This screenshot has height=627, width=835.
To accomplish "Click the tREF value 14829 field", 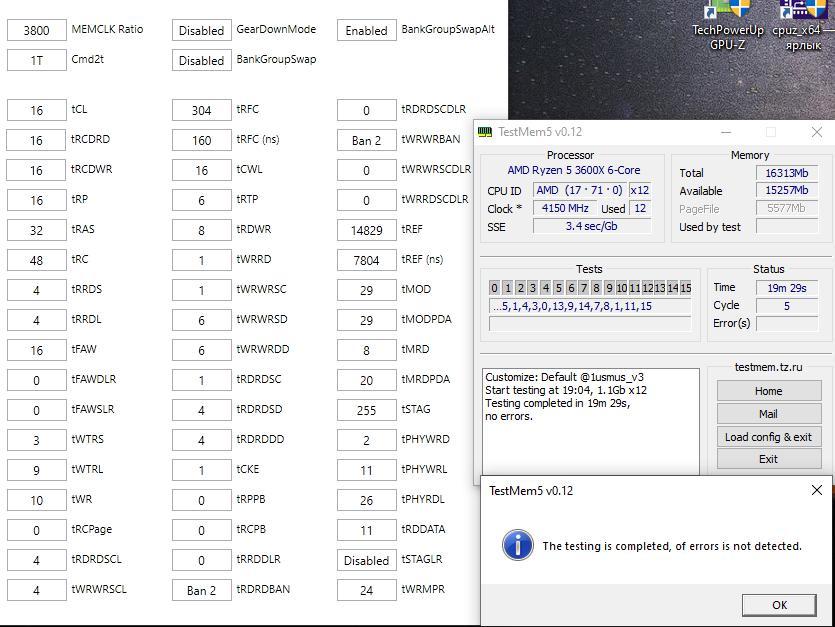I will (x=367, y=230).
